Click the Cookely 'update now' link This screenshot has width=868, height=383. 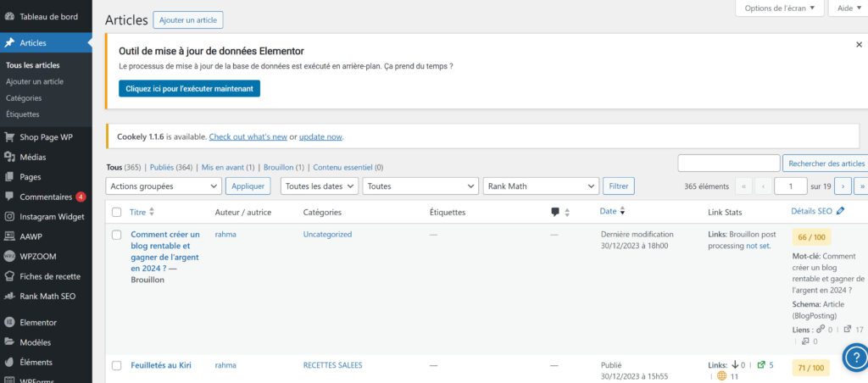(320, 136)
